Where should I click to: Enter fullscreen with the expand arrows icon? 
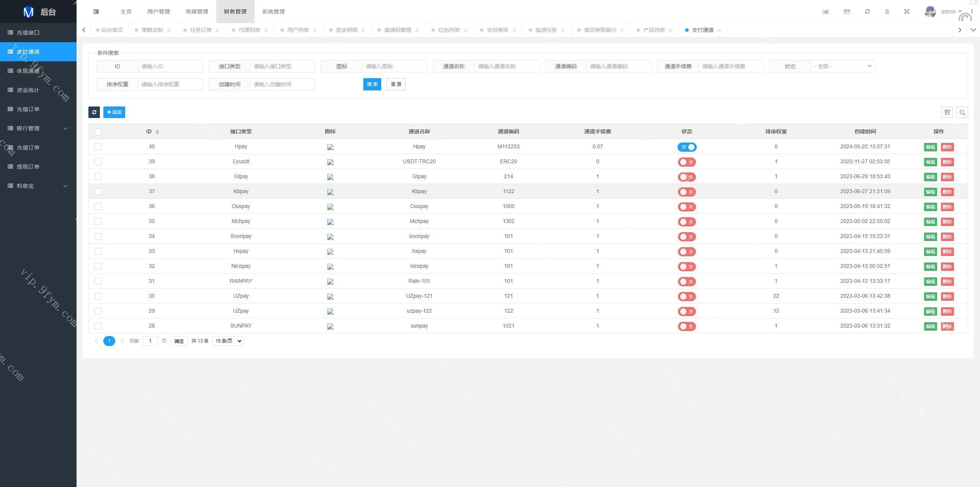click(x=907, y=11)
